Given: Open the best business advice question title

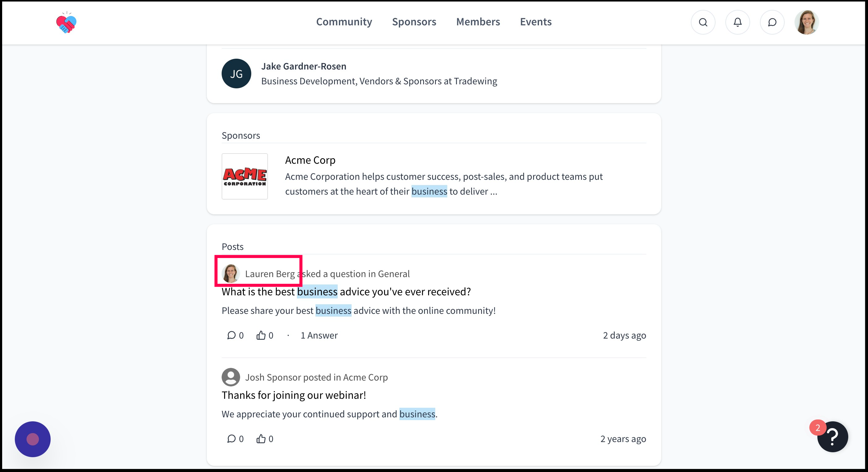Looking at the screenshot, I should (346, 292).
